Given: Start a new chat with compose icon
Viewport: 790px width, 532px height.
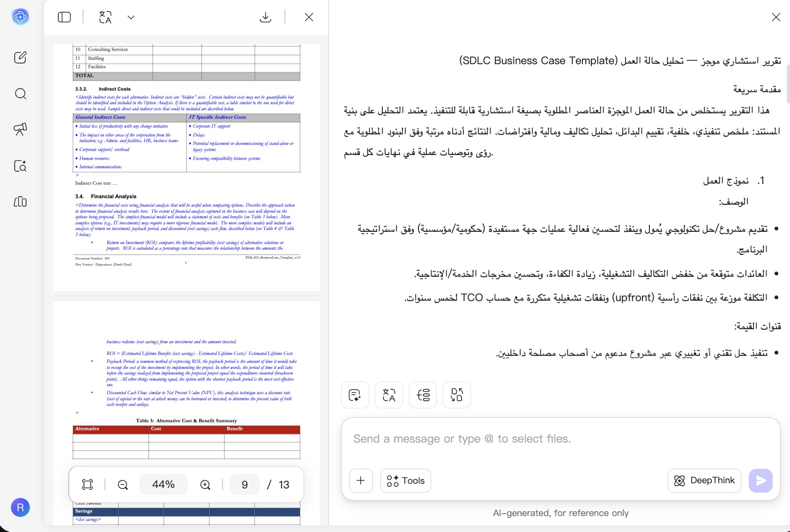Looking at the screenshot, I should point(20,58).
